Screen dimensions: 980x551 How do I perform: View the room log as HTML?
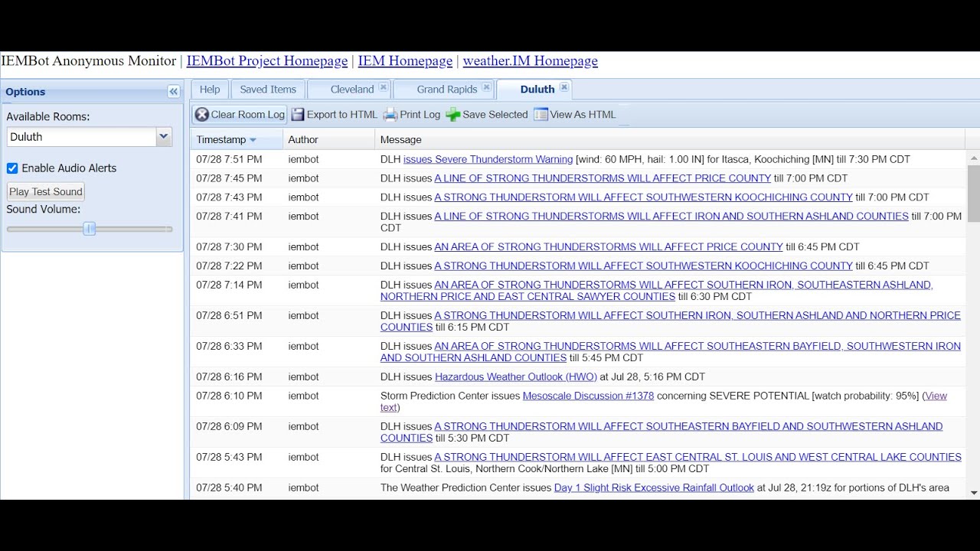pos(575,115)
